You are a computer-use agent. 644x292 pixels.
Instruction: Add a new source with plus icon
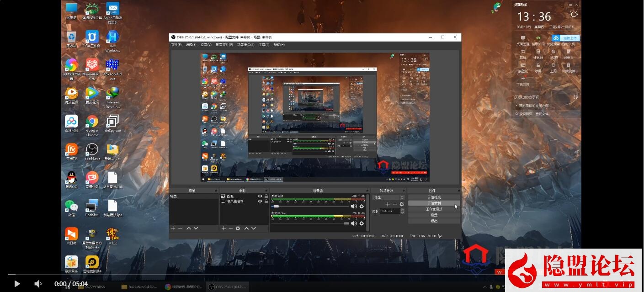224,228
